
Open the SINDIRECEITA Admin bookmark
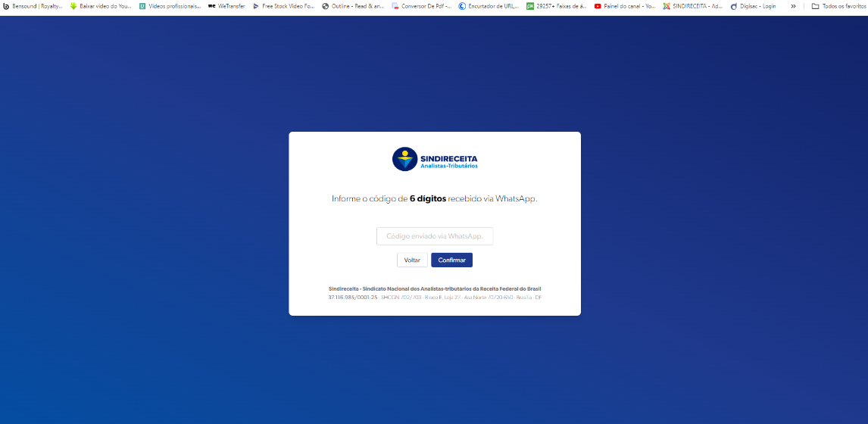point(692,6)
